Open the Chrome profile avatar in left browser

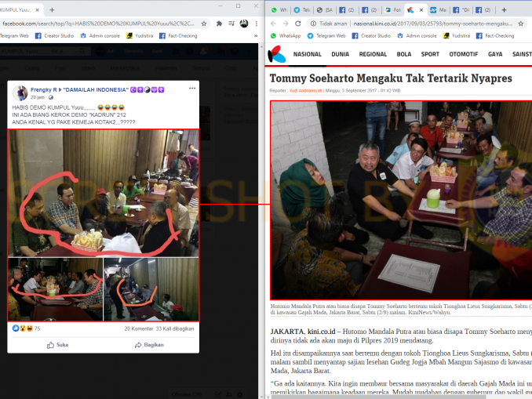tap(243, 24)
